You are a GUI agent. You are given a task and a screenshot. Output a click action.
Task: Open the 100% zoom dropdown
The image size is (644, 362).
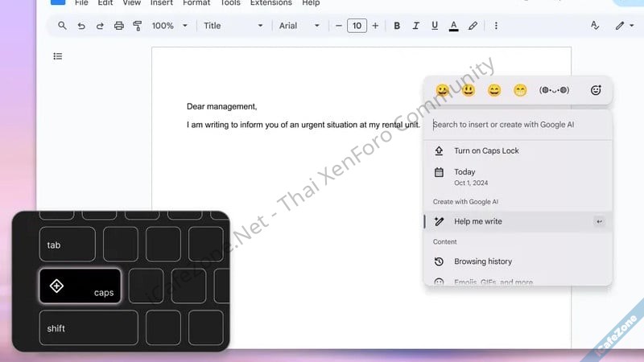169,26
